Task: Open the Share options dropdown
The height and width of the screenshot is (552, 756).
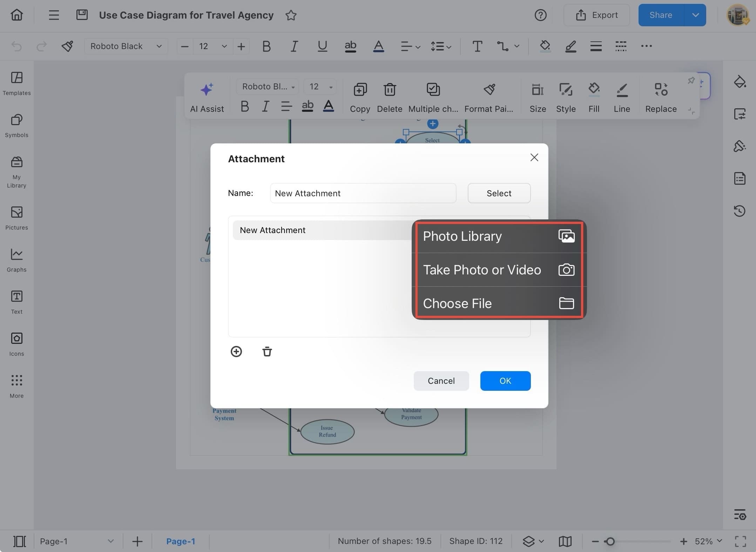Action: click(695, 15)
